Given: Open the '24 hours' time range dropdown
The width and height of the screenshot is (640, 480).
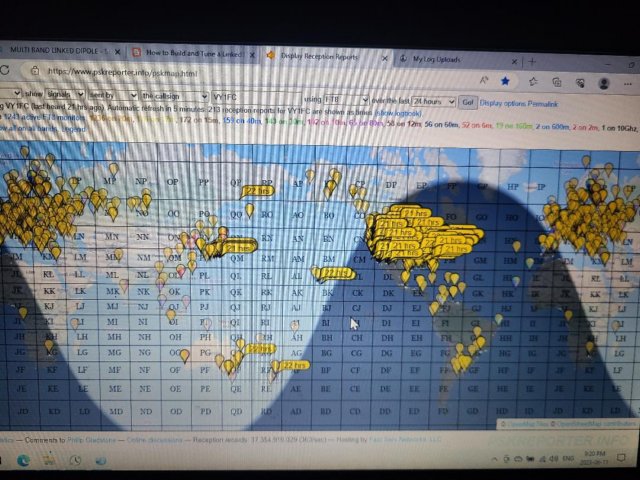Looking at the screenshot, I should pyautogui.click(x=433, y=101).
